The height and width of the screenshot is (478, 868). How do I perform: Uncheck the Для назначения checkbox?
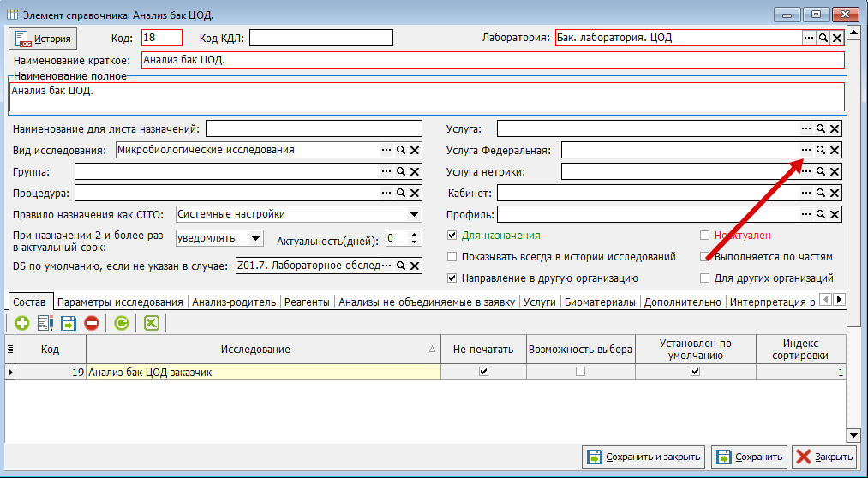452,236
